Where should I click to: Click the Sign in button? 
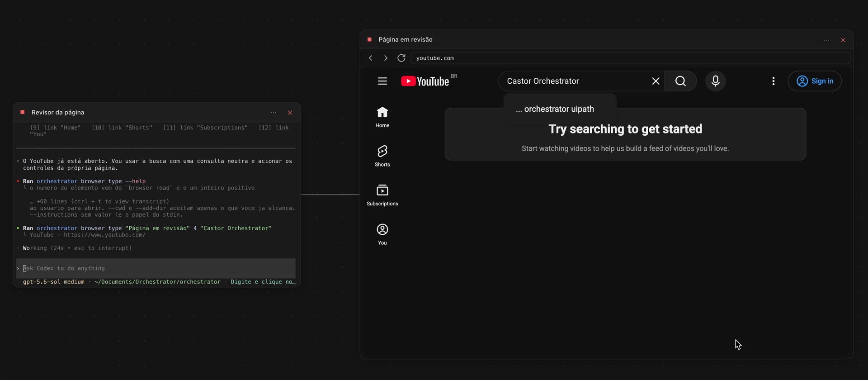click(x=815, y=81)
